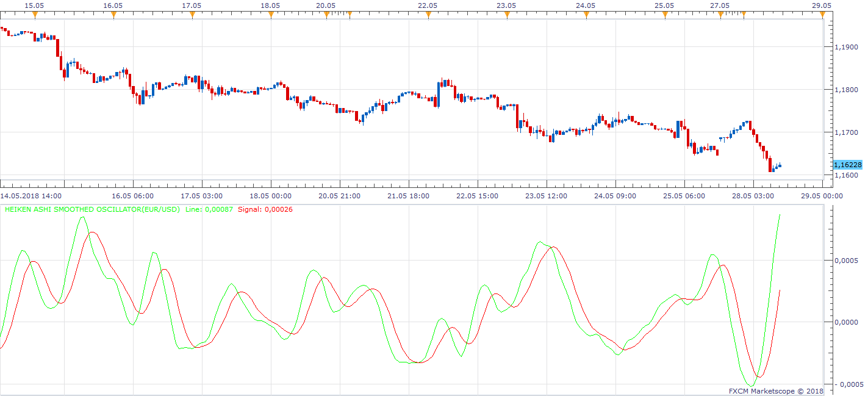868x396 pixels.
Task: Click the top 27.05 date label
Action: tap(720, 5)
